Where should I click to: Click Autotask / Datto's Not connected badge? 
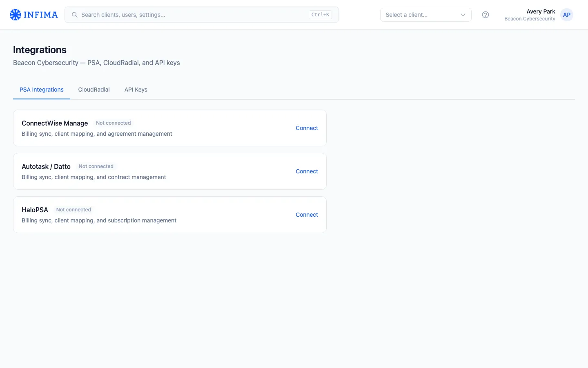point(96,166)
